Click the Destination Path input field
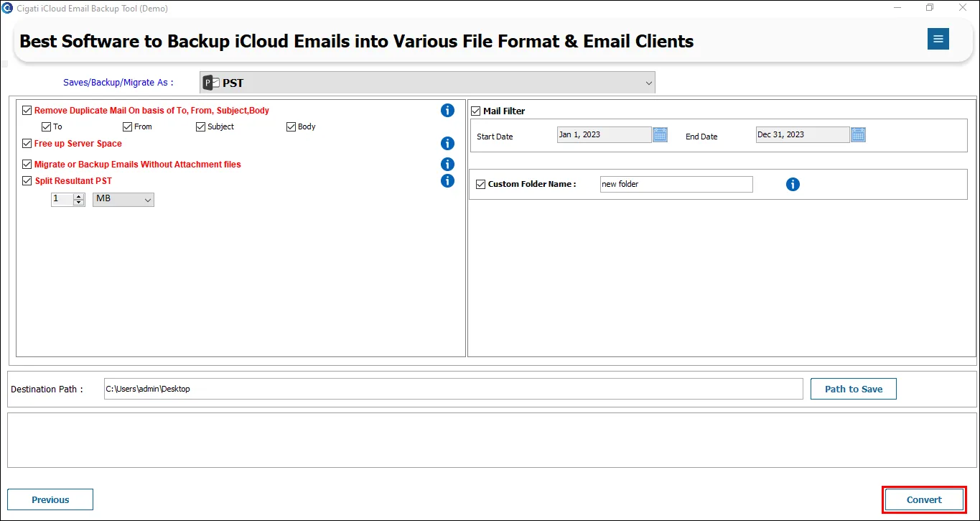980x521 pixels. coord(454,389)
